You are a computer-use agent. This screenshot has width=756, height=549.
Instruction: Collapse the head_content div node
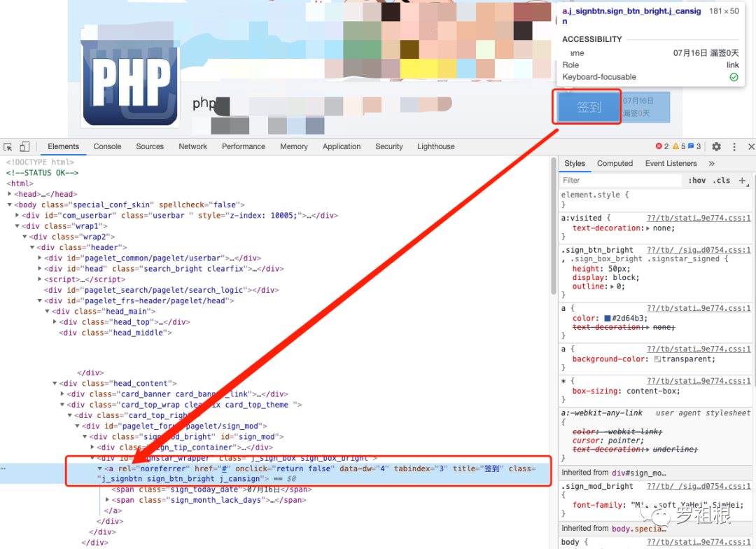55,383
